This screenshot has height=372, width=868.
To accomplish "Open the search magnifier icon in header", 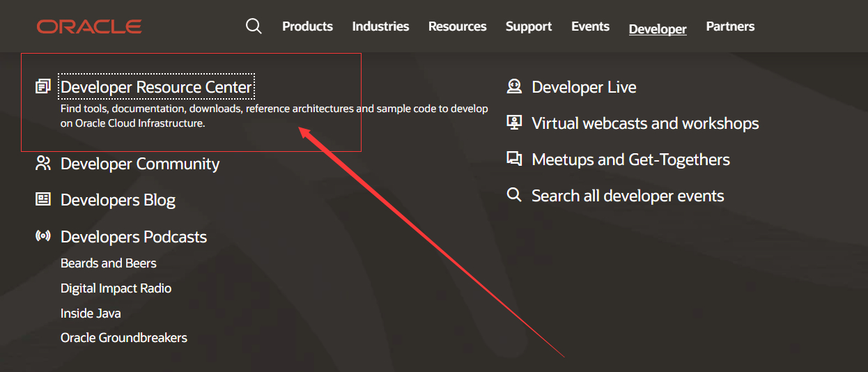I will pos(254,26).
